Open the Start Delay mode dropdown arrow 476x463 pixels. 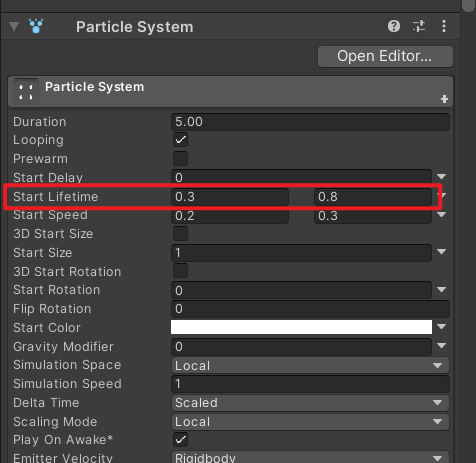pyautogui.click(x=441, y=176)
